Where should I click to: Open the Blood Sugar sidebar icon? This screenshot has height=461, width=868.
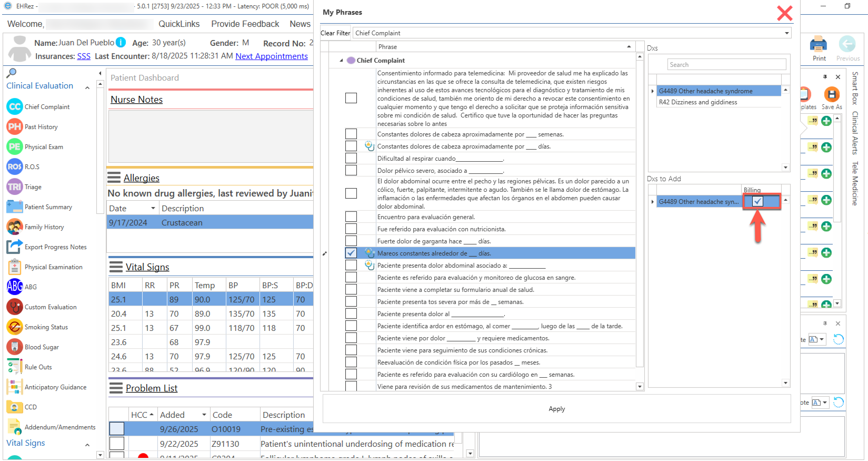pyautogui.click(x=14, y=347)
